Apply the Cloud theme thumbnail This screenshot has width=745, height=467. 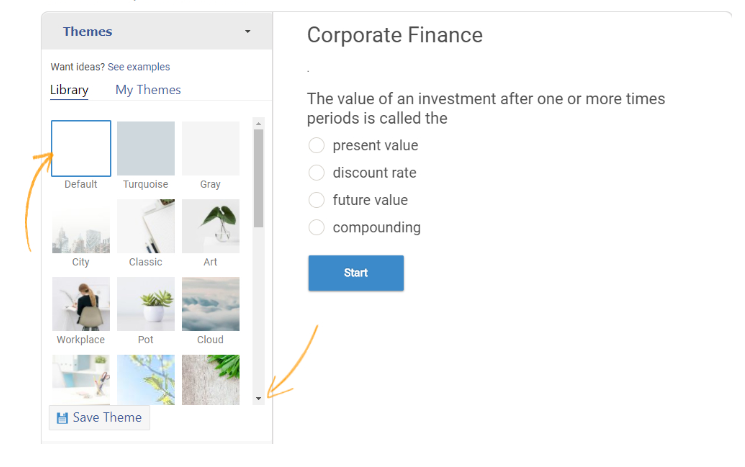pyautogui.click(x=210, y=303)
